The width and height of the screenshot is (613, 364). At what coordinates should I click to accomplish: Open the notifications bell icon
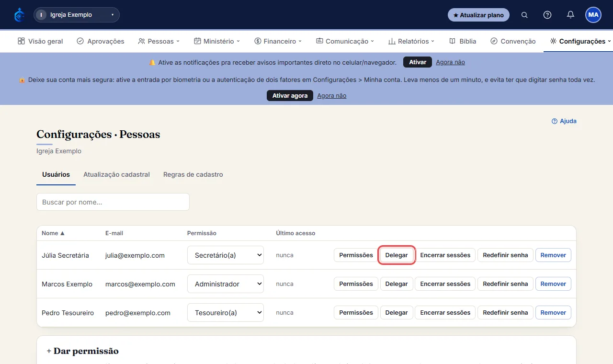(x=570, y=15)
